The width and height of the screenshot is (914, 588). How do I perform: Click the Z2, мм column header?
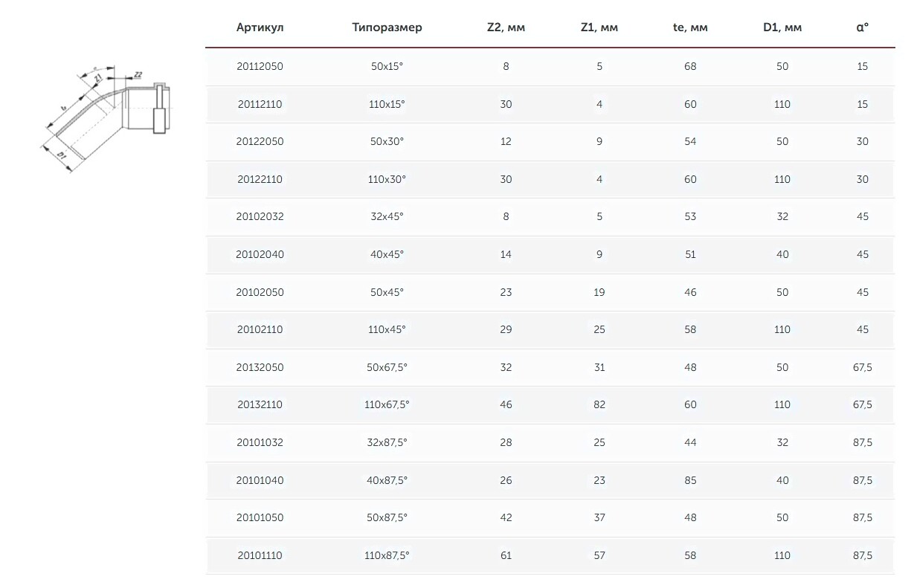[506, 28]
